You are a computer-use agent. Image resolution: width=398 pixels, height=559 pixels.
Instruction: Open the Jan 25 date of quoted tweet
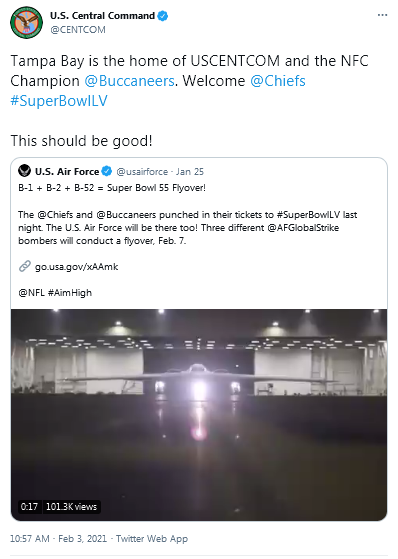tap(190, 172)
